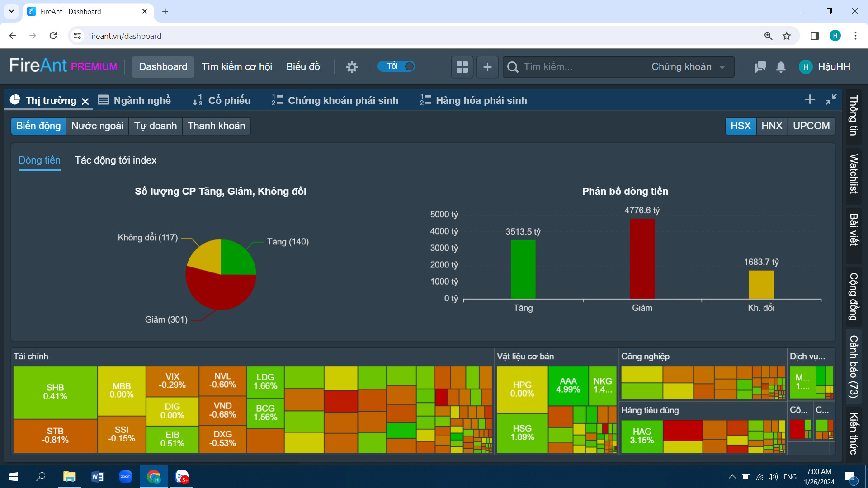This screenshot has height=488, width=868.
Task: Switch to the UPCOM exchange
Action: pos(811,126)
